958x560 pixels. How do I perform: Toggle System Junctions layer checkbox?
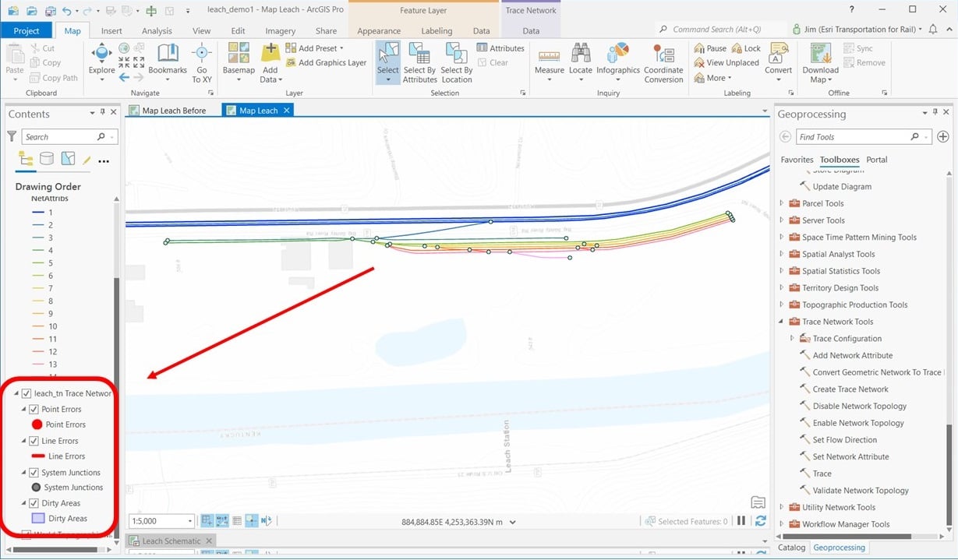34,472
